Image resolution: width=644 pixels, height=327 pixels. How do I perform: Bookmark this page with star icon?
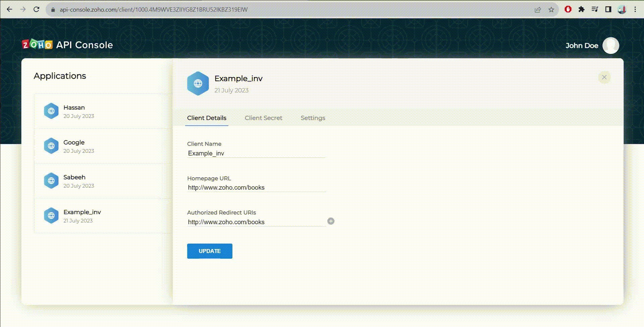point(551,9)
